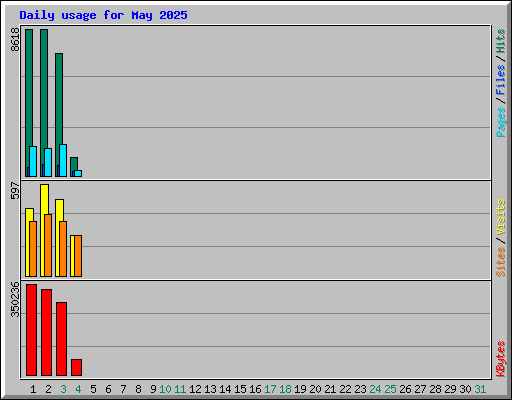Screen dimensions: 512x400
Task: Click the 'Daily usage for May 2025' title
Action: 103,15
